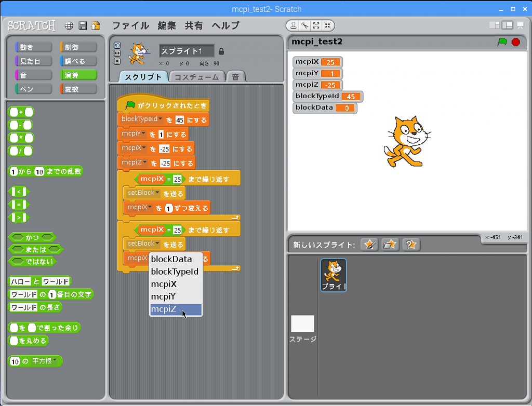Screen dimensions: 532x406
Task: Switch to the 音 tab beside コスチューム
Action: click(x=235, y=77)
